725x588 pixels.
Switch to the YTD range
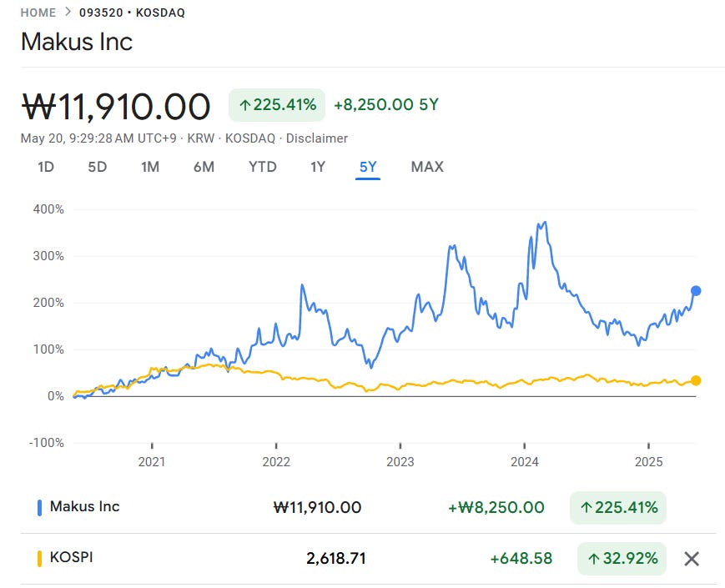click(263, 167)
